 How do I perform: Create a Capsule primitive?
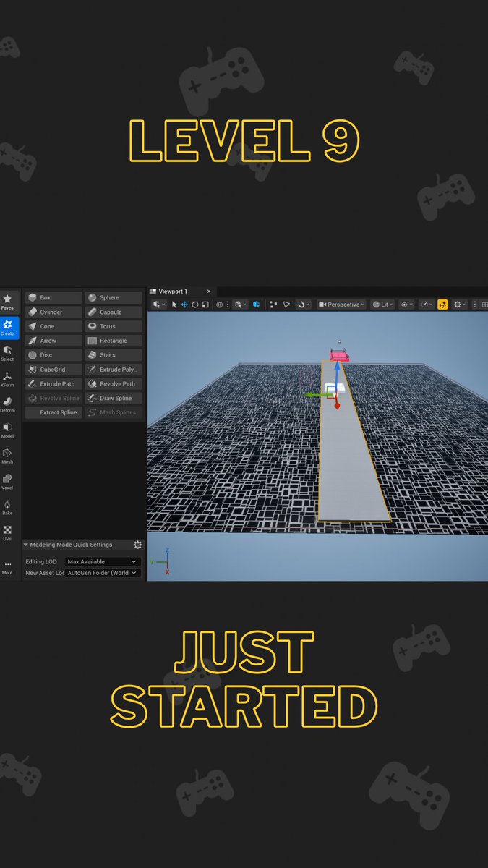114,312
